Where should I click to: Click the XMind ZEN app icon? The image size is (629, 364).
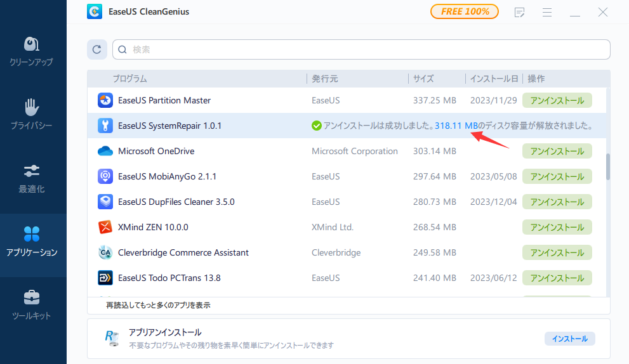(x=105, y=227)
